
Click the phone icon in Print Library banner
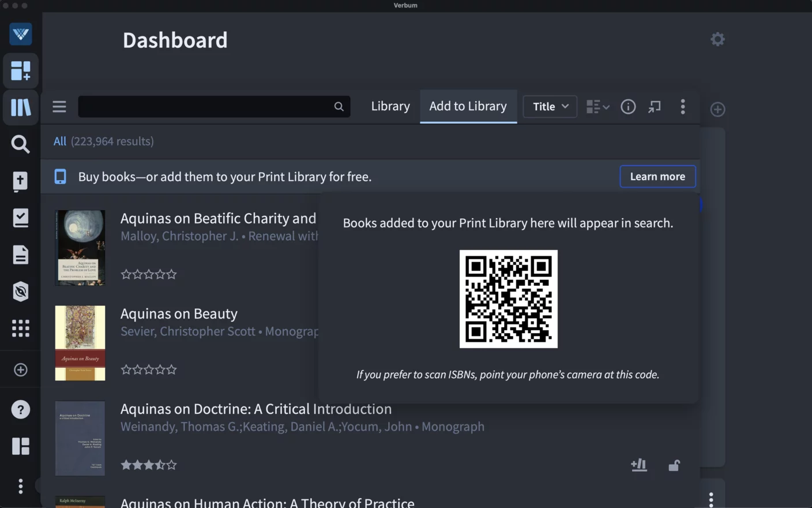(x=61, y=177)
